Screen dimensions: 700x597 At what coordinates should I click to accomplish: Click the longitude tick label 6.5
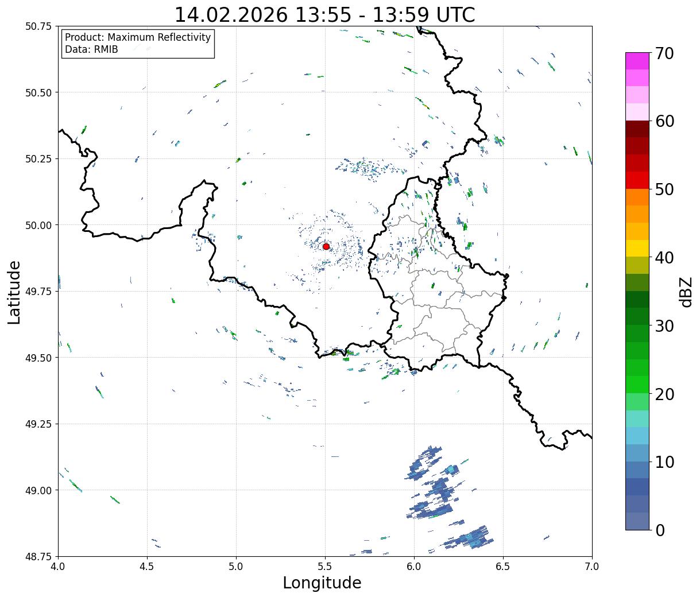pos(503,567)
